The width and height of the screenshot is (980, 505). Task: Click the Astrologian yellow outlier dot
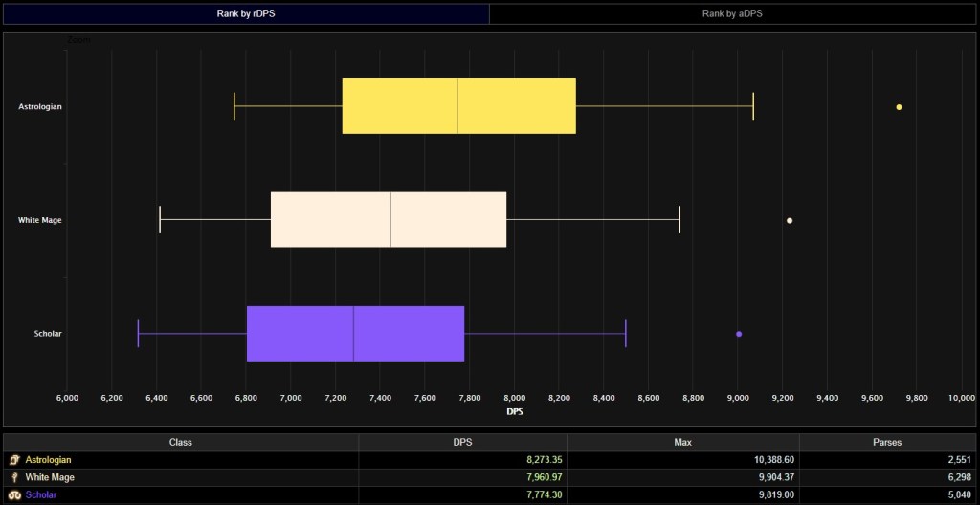899,107
